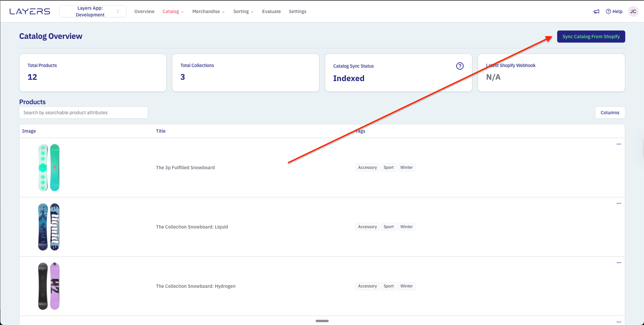Open the Layers App: Development store selector
This screenshot has height=325, width=644.
(93, 11)
